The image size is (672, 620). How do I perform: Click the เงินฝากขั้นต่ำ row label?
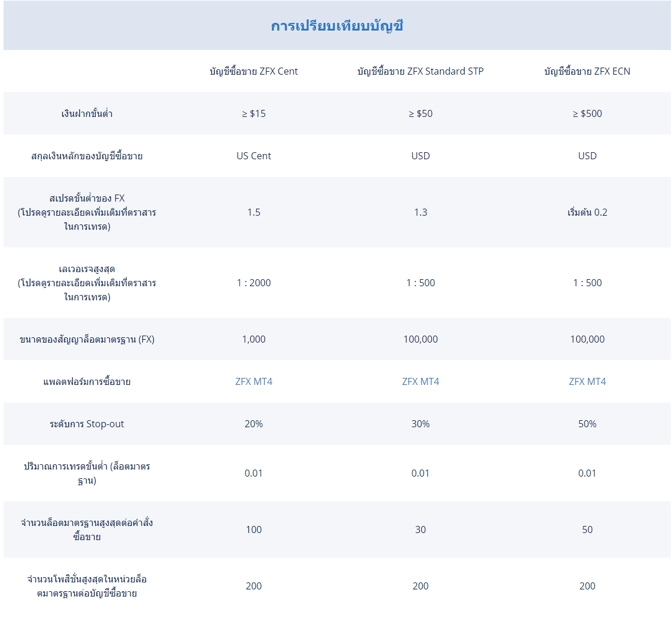click(x=87, y=113)
